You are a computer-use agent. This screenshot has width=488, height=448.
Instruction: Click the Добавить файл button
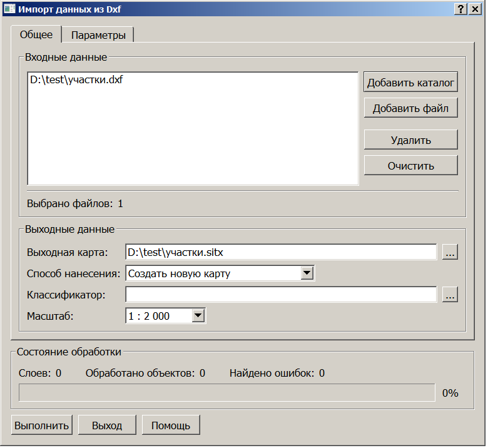click(410, 108)
